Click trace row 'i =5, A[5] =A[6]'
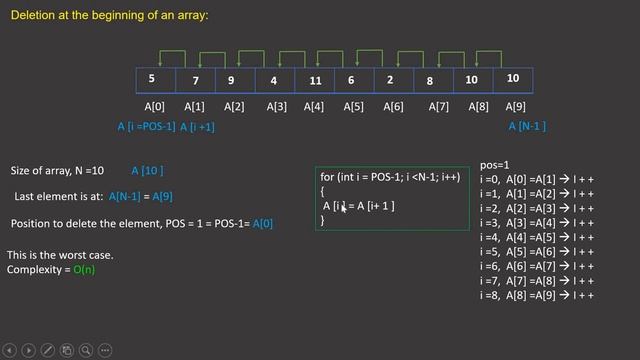 [x=537, y=252]
